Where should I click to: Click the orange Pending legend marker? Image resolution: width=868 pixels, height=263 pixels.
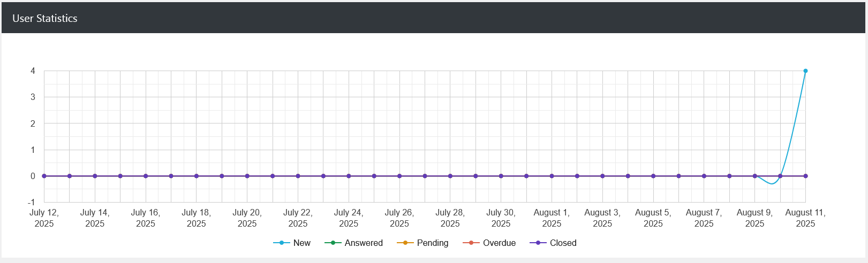[405, 243]
